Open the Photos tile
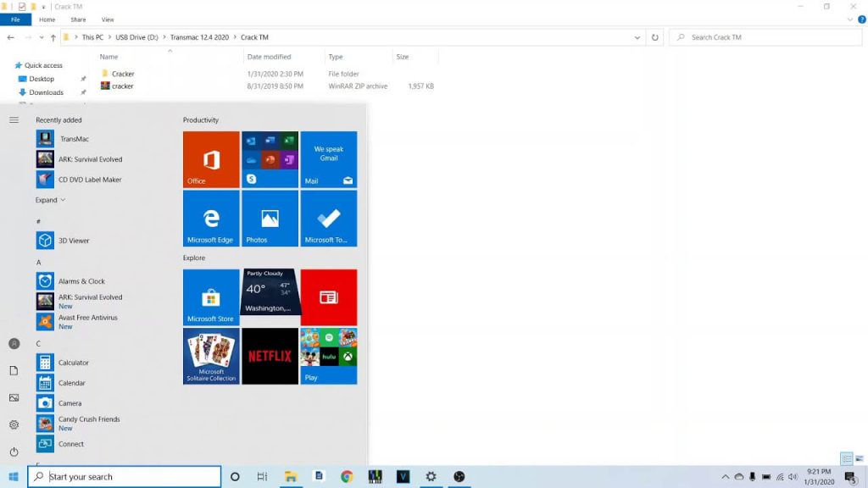Viewport: 868px width, 488px height. (x=270, y=219)
